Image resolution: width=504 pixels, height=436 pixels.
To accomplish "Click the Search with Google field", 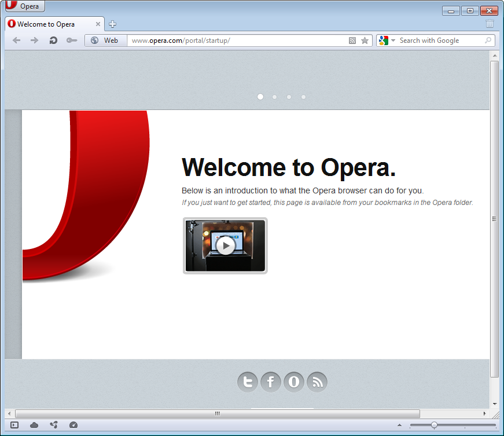I will [440, 41].
